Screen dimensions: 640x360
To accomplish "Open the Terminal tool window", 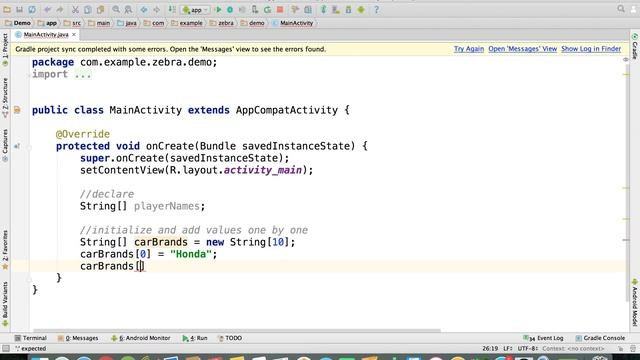I will coord(31,338).
